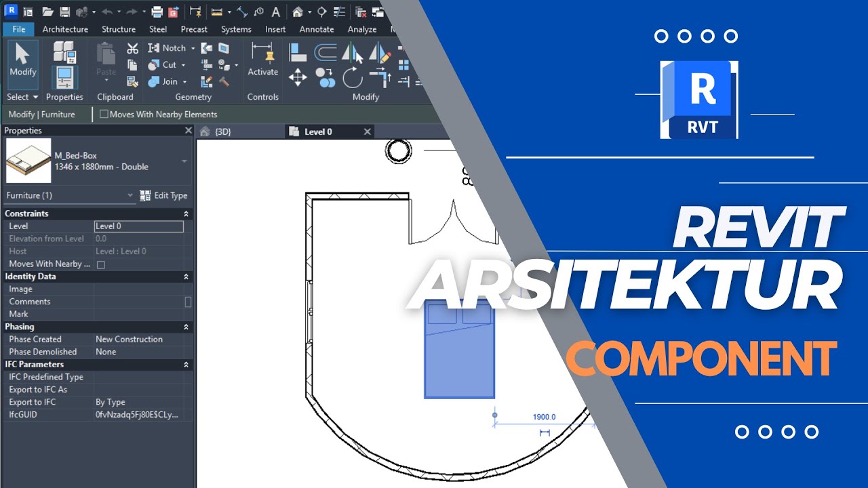This screenshot has height=488, width=868.
Task: Click the Edit Type button
Action: [163, 195]
